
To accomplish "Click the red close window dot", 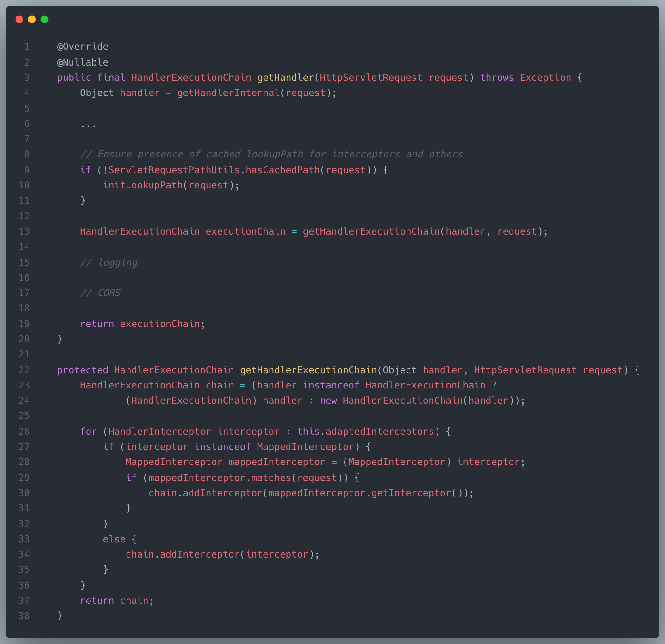I will (19, 19).
